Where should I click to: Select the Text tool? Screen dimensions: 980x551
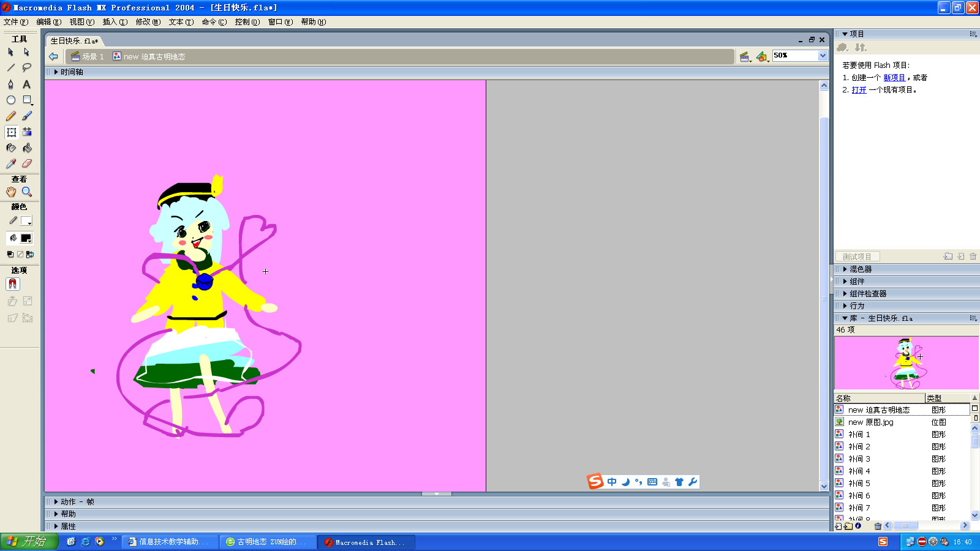click(x=27, y=84)
